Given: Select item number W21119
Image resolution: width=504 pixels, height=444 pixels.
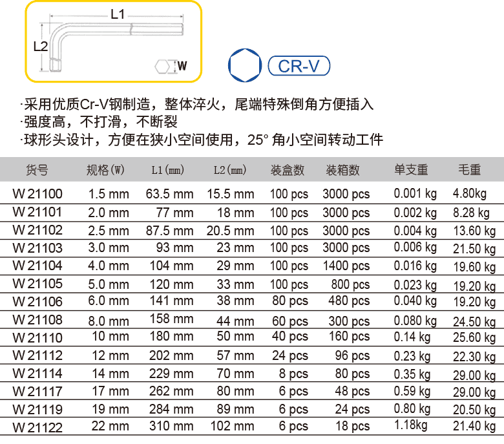Looking at the screenshot, I should tap(37, 410).
